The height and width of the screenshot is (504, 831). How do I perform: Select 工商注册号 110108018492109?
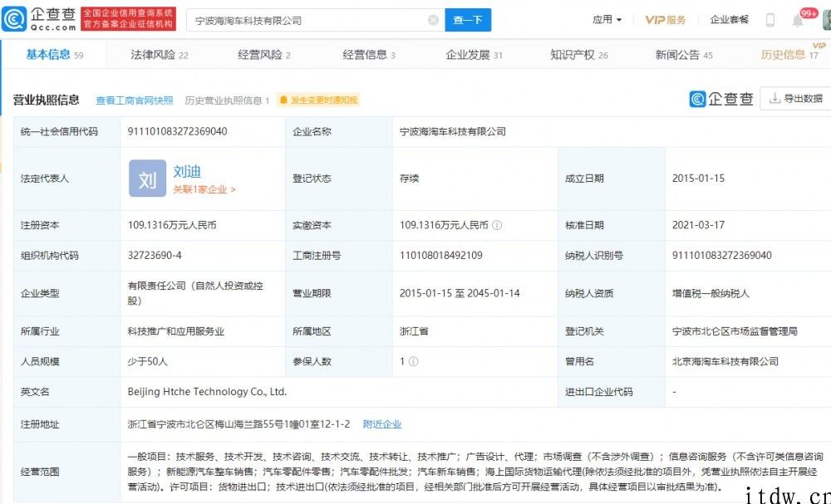click(441, 255)
